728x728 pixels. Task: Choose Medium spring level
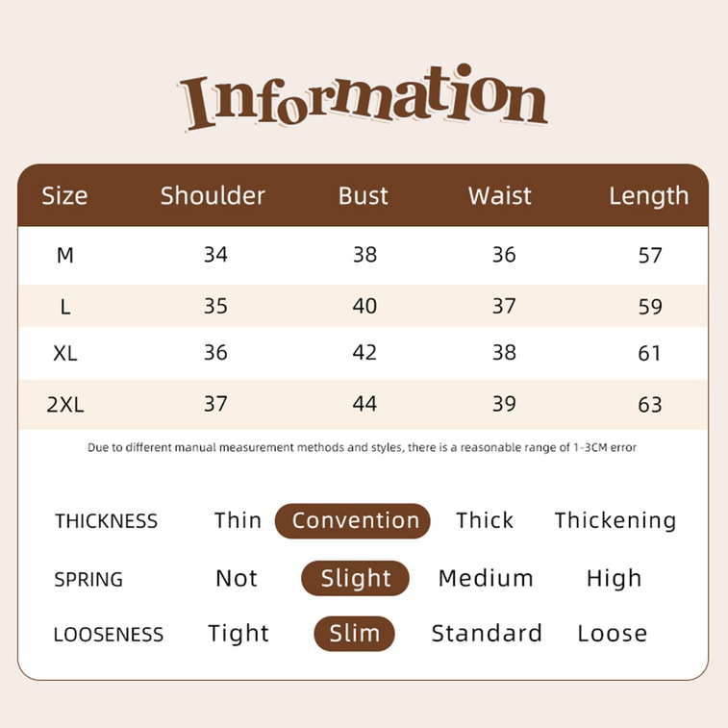[486, 578]
